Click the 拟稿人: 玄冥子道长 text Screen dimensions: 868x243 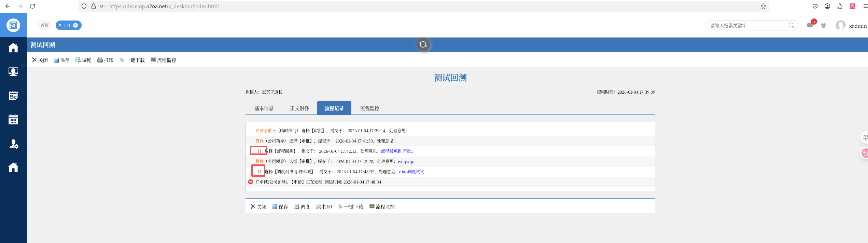click(x=264, y=92)
